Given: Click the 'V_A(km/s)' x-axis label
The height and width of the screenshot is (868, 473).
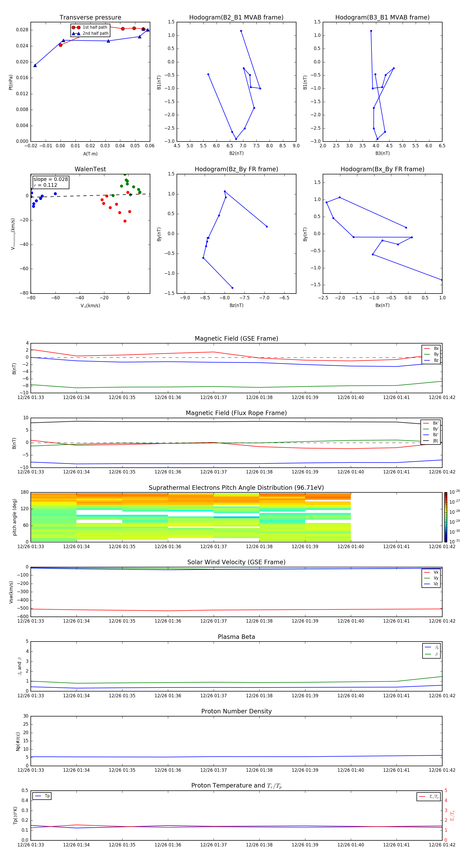Looking at the screenshot, I should click(90, 306).
